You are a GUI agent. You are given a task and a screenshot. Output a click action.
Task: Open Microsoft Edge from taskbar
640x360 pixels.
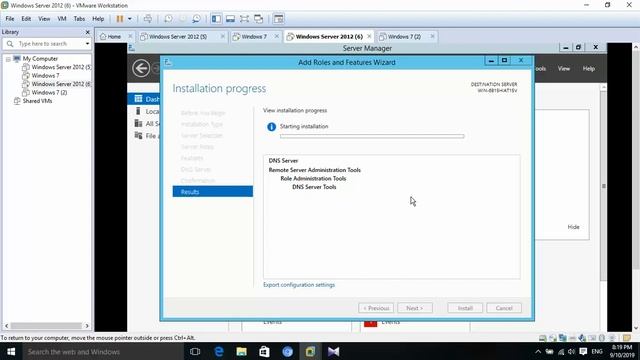point(219,351)
